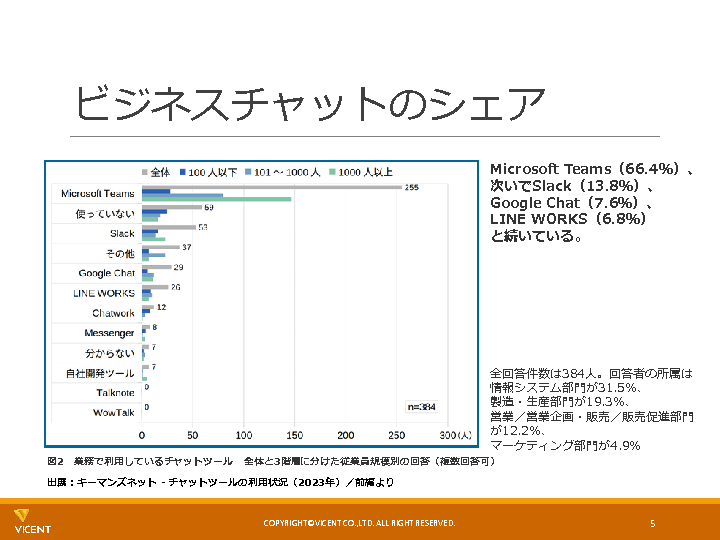Click the Slack label on the chart axis

coord(122,233)
